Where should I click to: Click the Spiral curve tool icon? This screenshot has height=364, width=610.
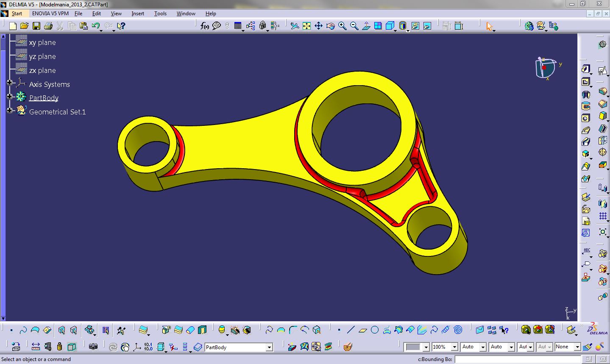[458, 330]
